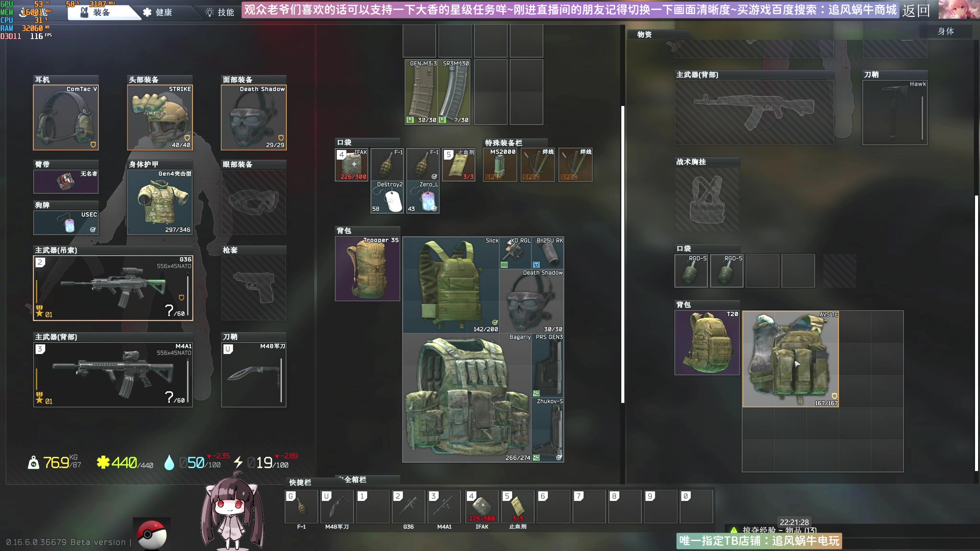
Task: Select the SR3M130 magazine
Action: coord(454,92)
